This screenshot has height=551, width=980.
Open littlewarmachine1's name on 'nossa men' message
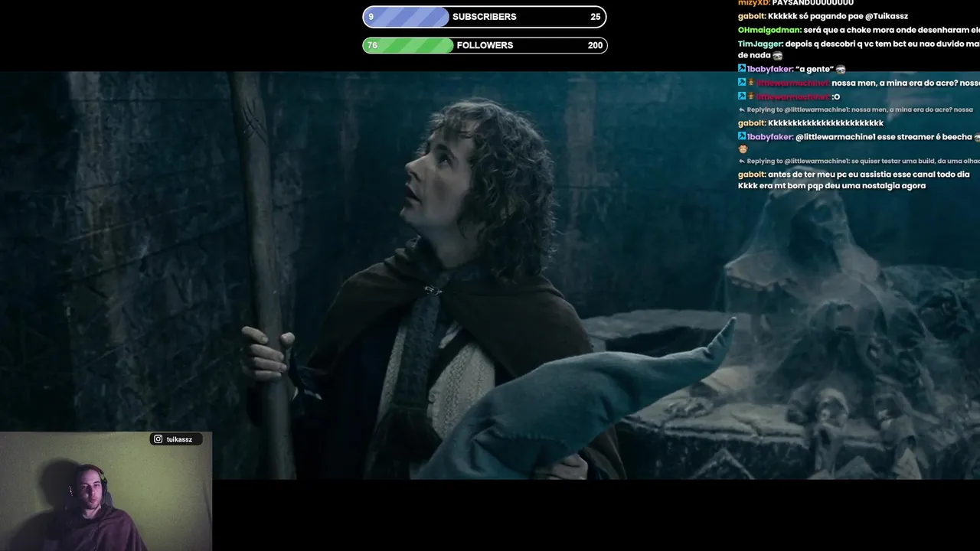point(792,83)
